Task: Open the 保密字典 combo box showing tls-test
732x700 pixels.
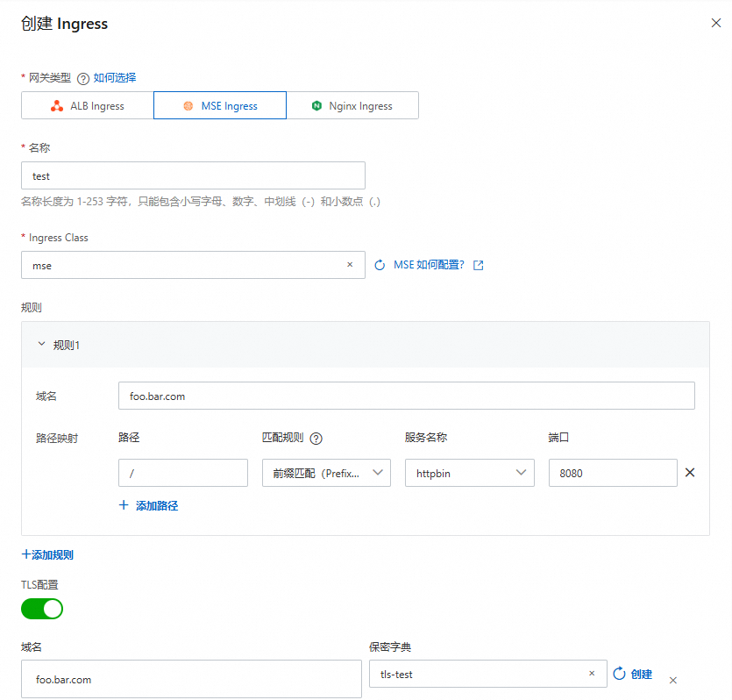Action: tap(487, 674)
